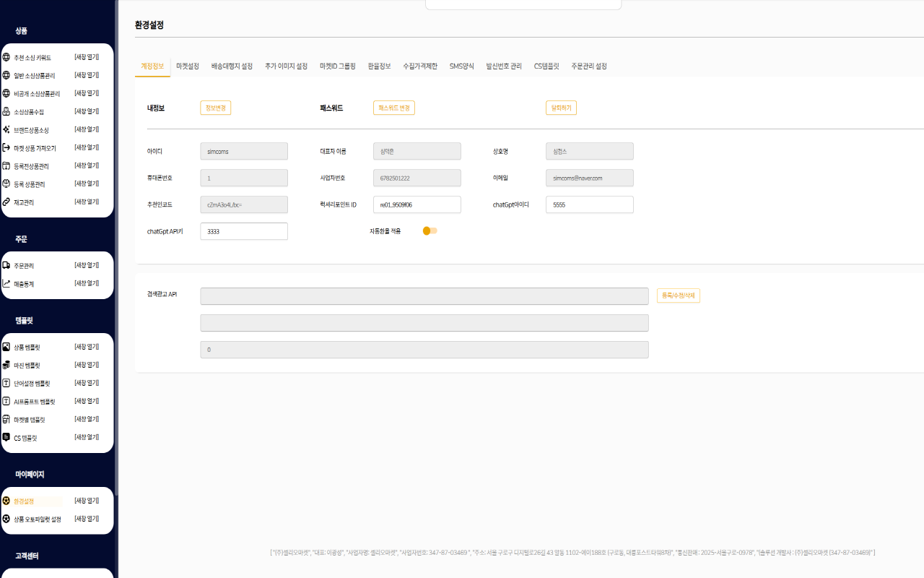Click the 등록 상품관리 sidebar icon
This screenshot has width=924, height=578.
(6, 184)
